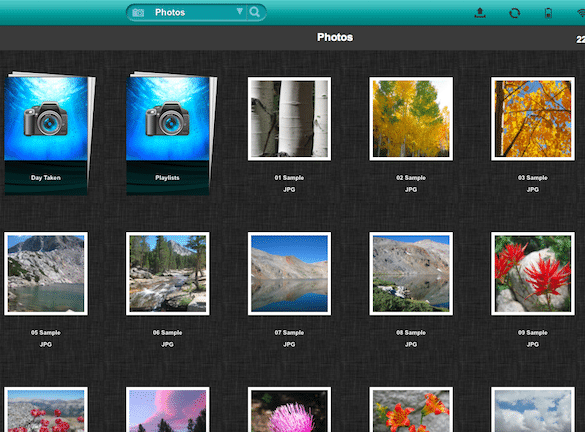Select the 02 Sample yellow aspens photo
This screenshot has width=585, height=432.
click(411, 119)
